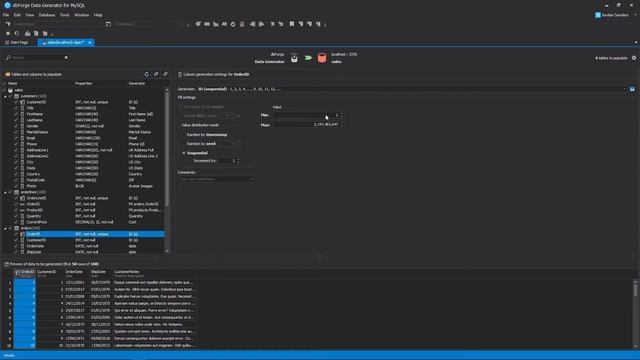Open the Edit menu
This screenshot has height=360, width=640.
(17, 15)
